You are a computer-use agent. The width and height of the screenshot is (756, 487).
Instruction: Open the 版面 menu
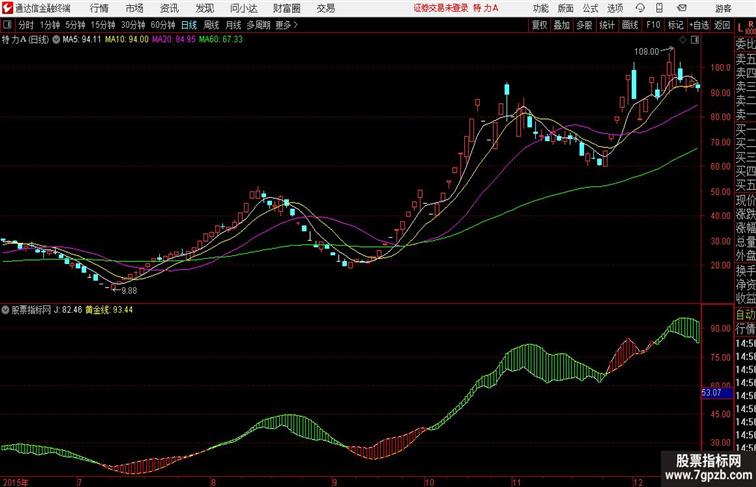[566, 8]
